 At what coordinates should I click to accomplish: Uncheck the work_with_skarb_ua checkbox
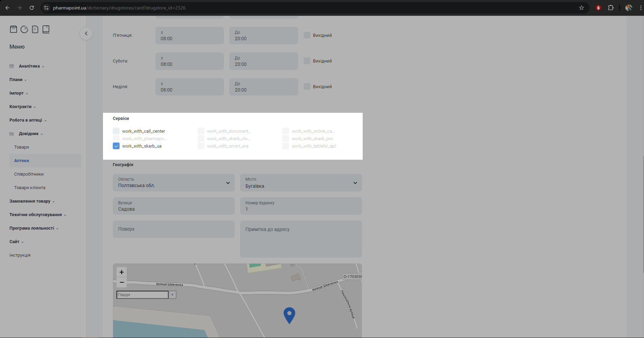(x=116, y=146)
